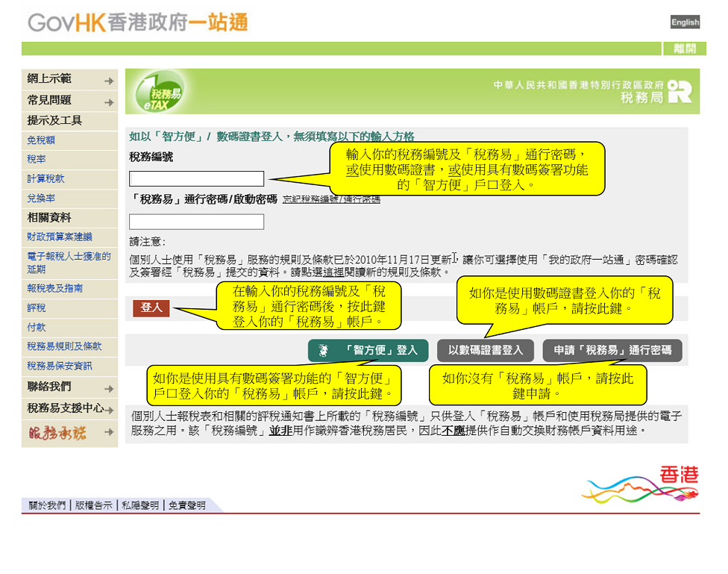Open the 相關資料 section
This screenshot has width=728, height=574.
(x=48, y=217)
